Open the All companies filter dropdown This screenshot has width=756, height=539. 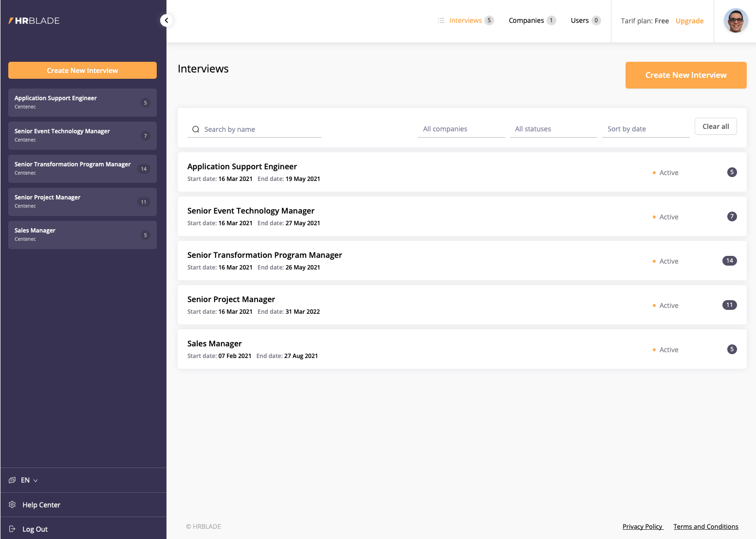(x=461, y=129)
